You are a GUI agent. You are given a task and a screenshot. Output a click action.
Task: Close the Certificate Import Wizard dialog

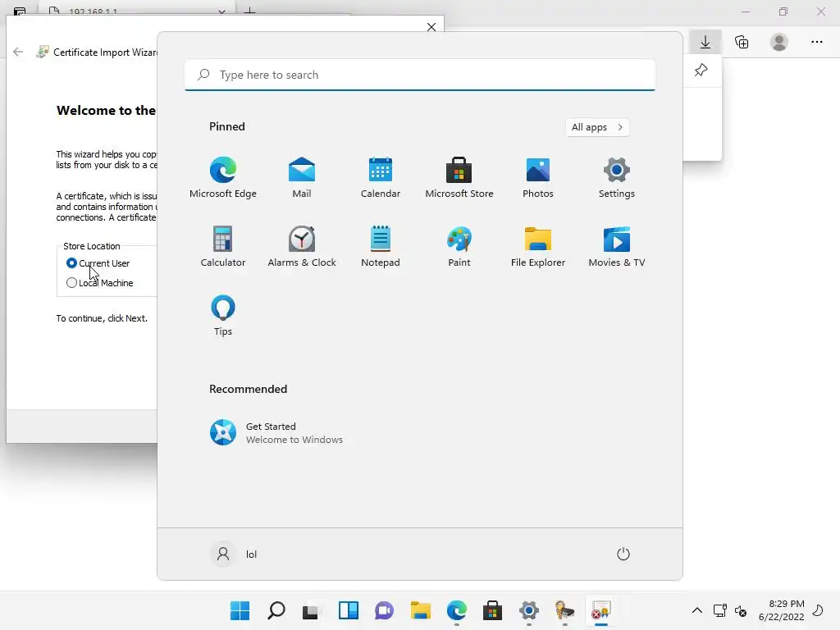point(431,27)
